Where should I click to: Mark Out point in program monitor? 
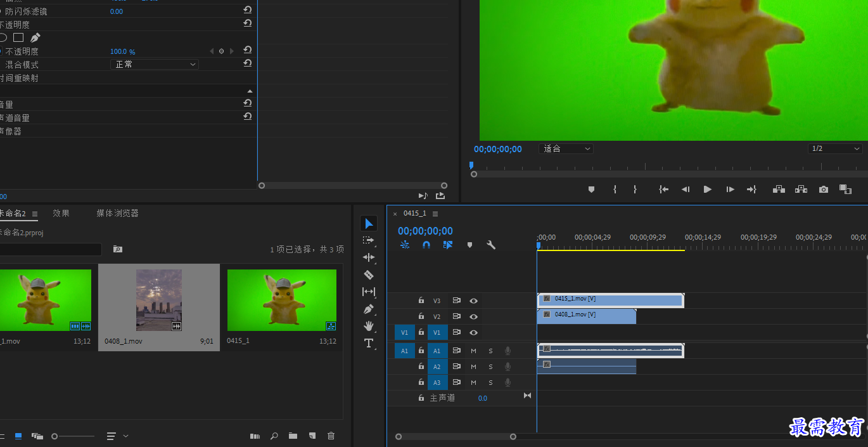click(635, 189)
